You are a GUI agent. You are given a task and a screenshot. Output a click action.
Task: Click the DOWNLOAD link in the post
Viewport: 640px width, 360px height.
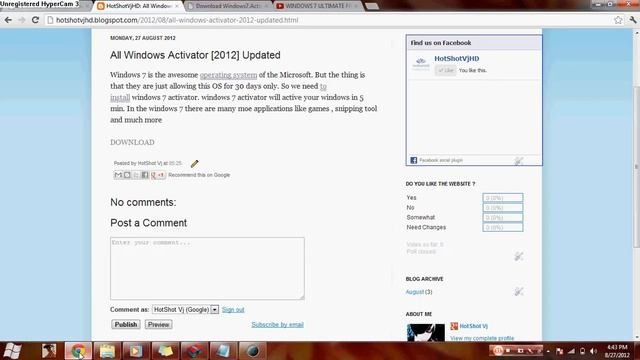[132, 142]
